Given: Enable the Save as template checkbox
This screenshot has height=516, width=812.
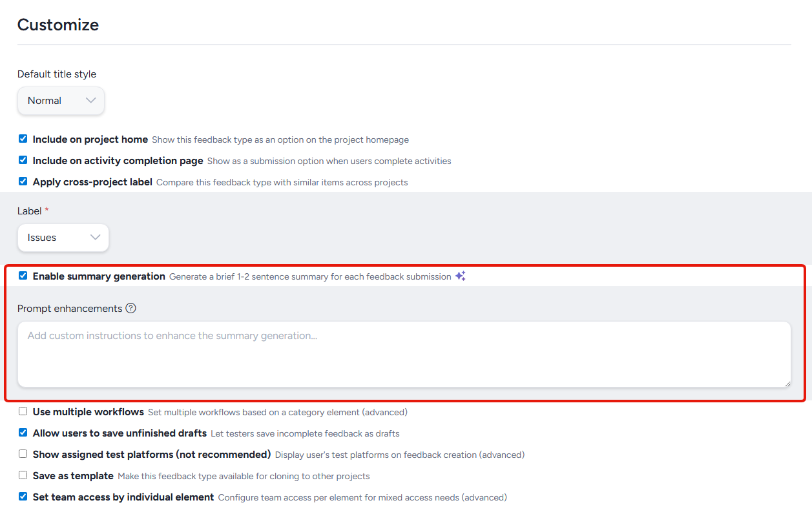Looking at the screenshot, I should click(x=23, y=475).
